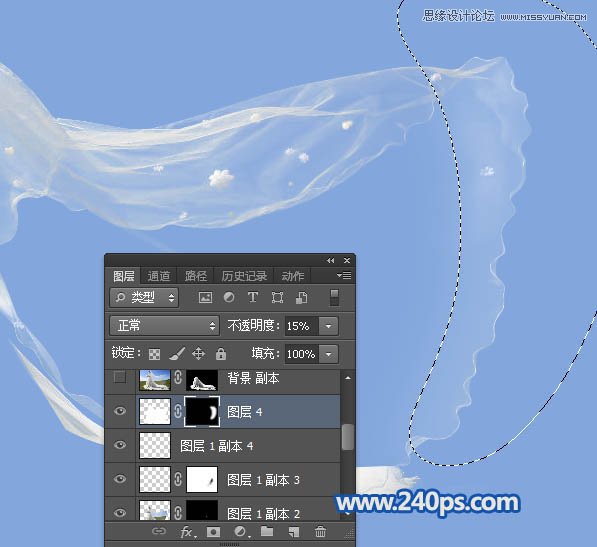Toggle mask link on 背景 副本 layer
The height and width of the screenshot is (547, 597).
pyautogui.click(x=178, y=378)
